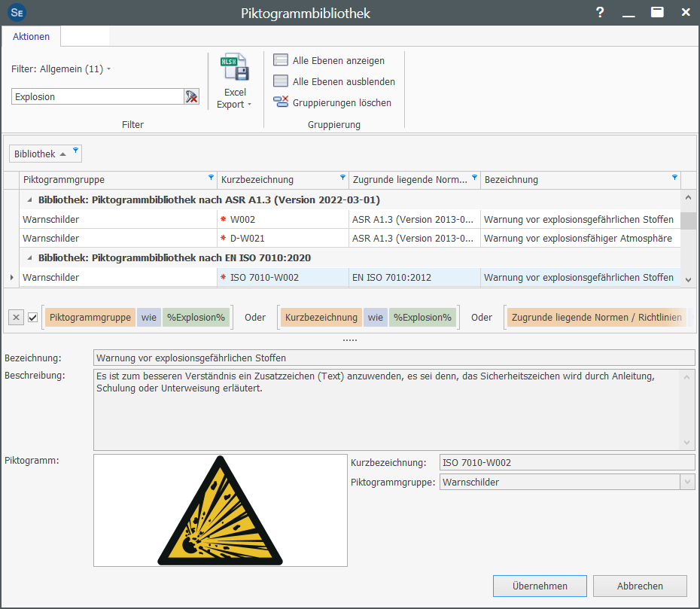Collapse the EN ISO 7010:2020 library group
The image size is (700, 609).
pyautogui.click(x=30, y=258)
